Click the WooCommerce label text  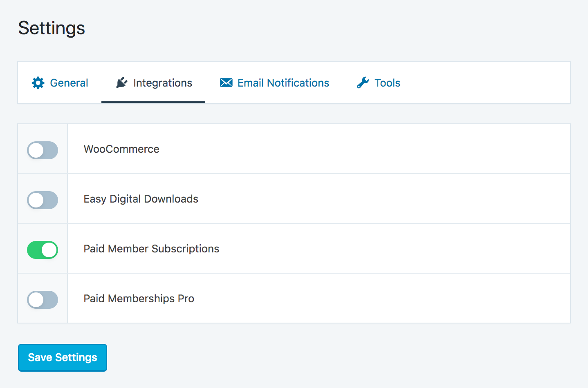click(x=121, y=149)
